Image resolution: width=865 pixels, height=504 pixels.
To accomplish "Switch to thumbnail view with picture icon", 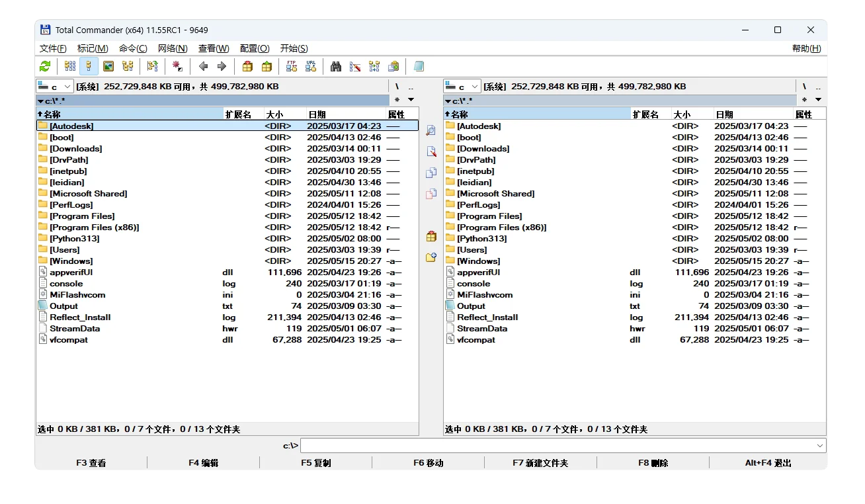I will pyautogui.click(x=108, y=66).
